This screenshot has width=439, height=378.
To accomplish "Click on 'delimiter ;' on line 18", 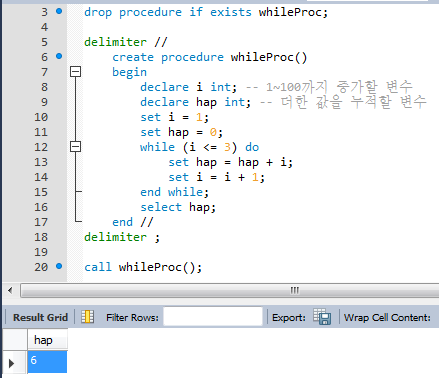I will [122, 237].
